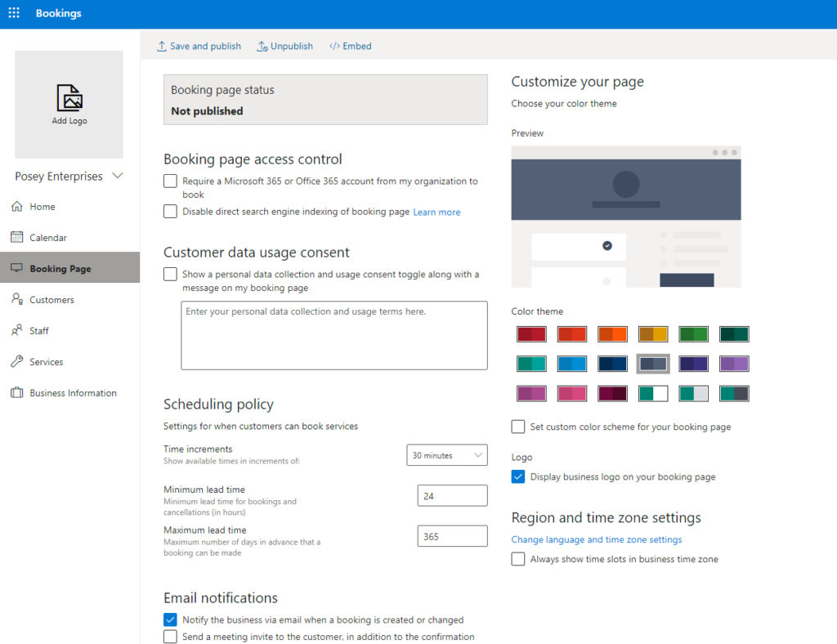Select the red-orange color theme swatch
The height and width of the screenshot is (644, 837).
571,334
